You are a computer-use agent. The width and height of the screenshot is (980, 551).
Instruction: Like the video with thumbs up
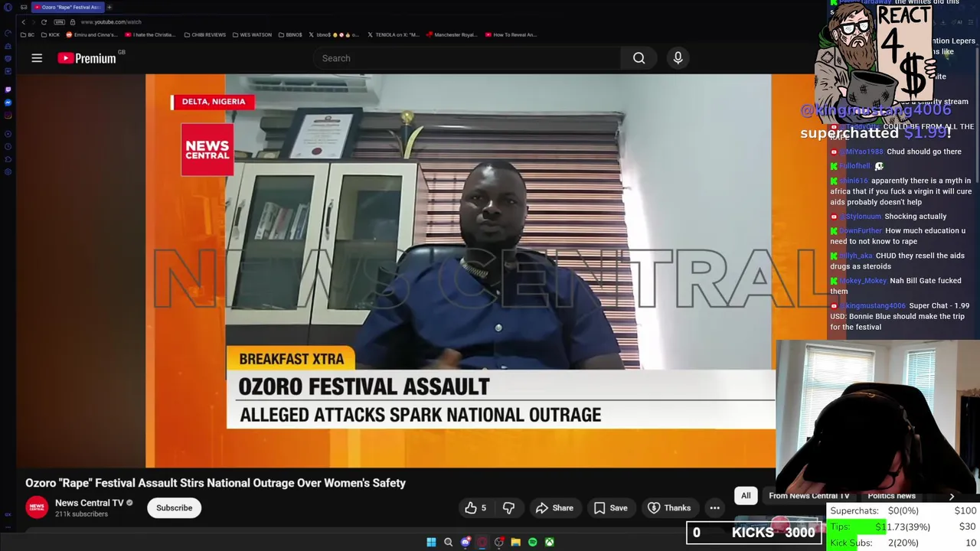[475, 508]
